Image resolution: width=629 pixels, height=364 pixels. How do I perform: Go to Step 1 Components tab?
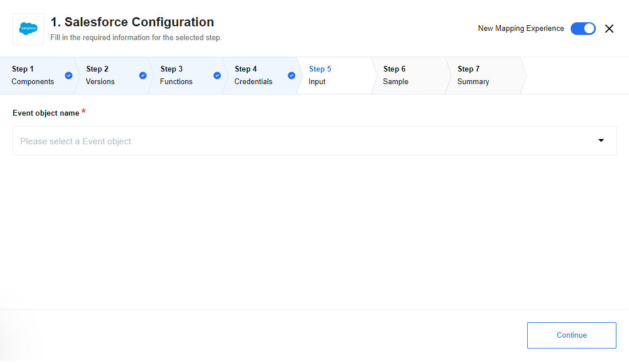[38, 76]
